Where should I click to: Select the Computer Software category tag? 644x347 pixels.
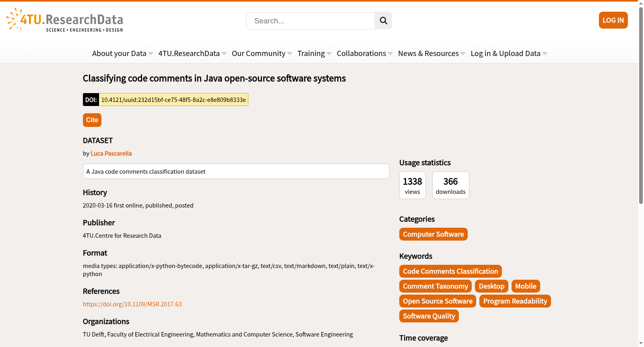[x=433, y=234]
